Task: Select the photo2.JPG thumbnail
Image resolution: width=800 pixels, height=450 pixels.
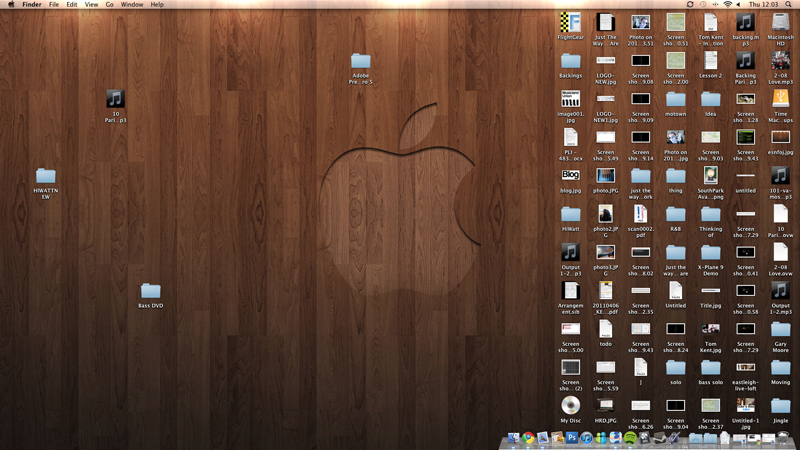Action: click(x=606, y=214)
